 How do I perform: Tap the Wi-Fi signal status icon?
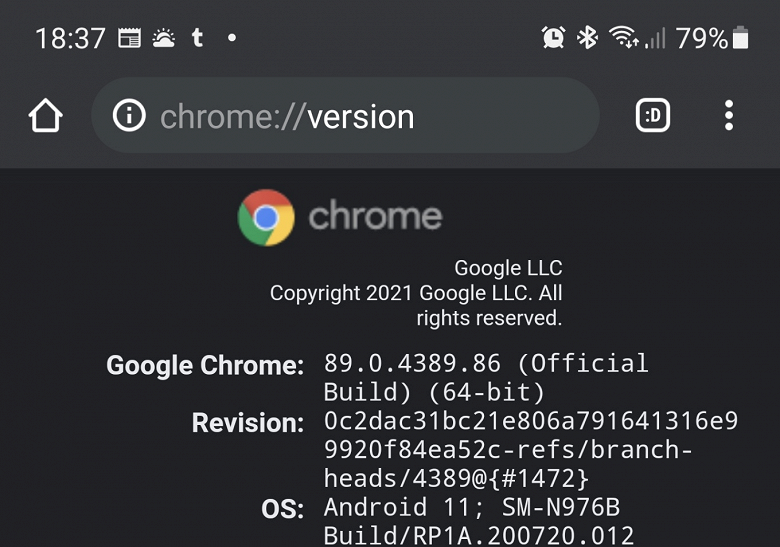point(624,38)
